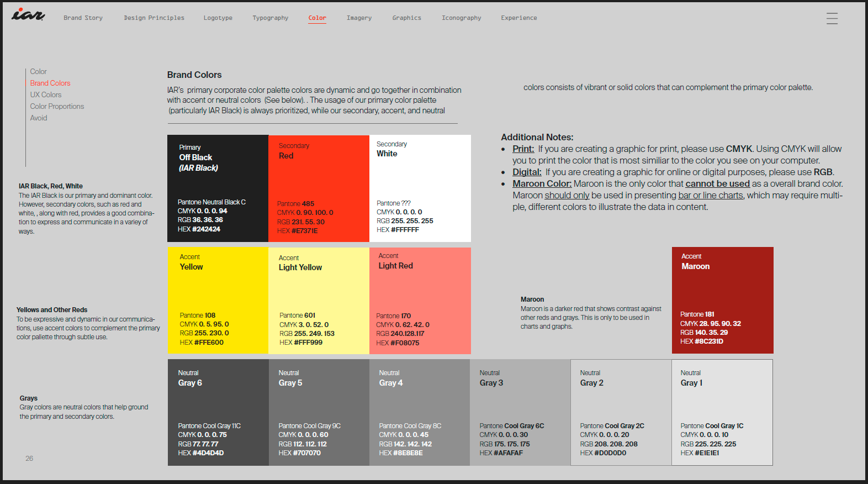Select the Light Yellow swatch
Viewport: 868px width, 484px height.
(319, 301)
